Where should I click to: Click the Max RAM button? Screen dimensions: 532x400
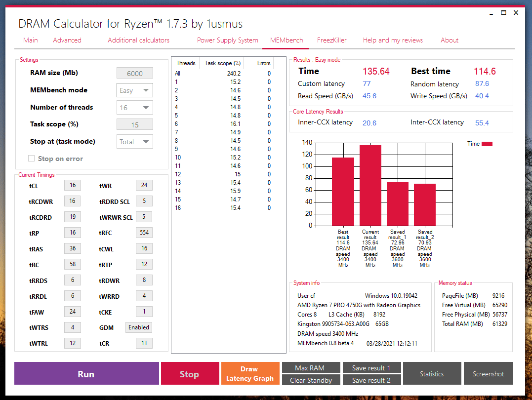point(311,368)
